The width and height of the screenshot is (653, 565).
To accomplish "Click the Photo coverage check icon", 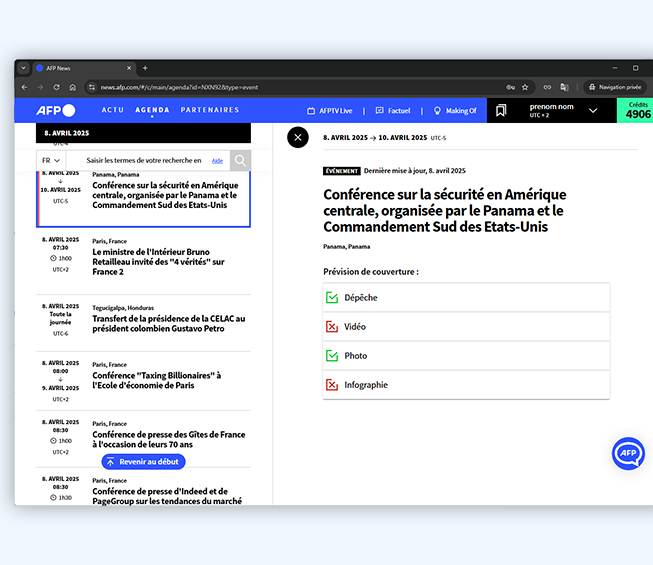I will pyautogui.click(x=332, y=356).
